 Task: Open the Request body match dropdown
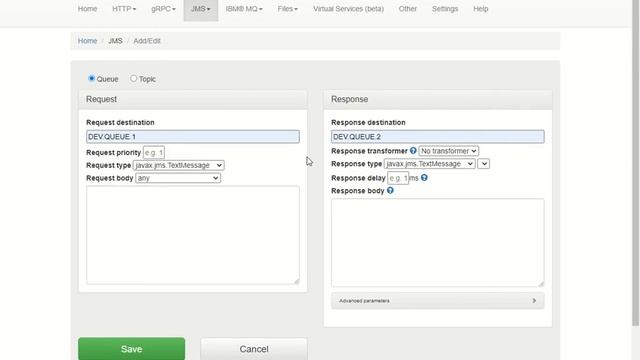pyautogui.click(x=178, y=178)
